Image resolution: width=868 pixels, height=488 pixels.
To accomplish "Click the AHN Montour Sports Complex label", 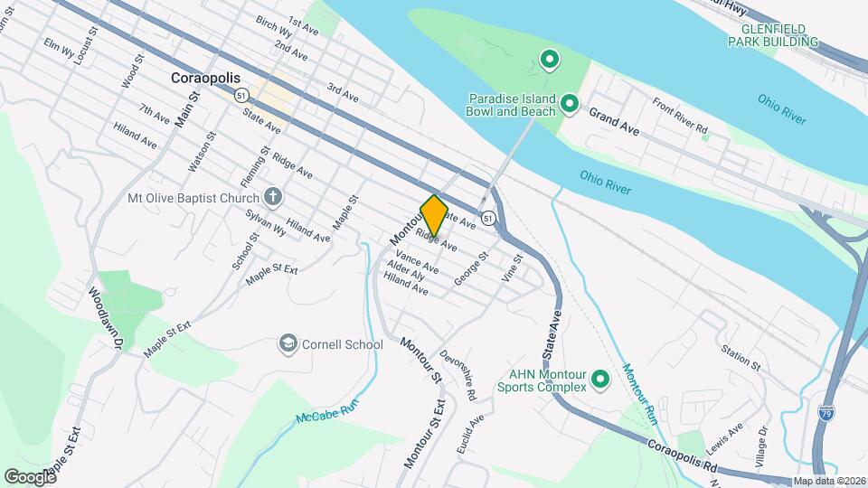I will click(x=542, y=380).
